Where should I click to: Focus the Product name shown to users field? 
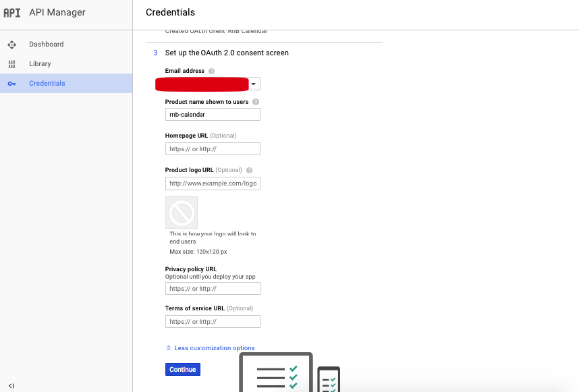pyautogui.click(x=213, y=115)
